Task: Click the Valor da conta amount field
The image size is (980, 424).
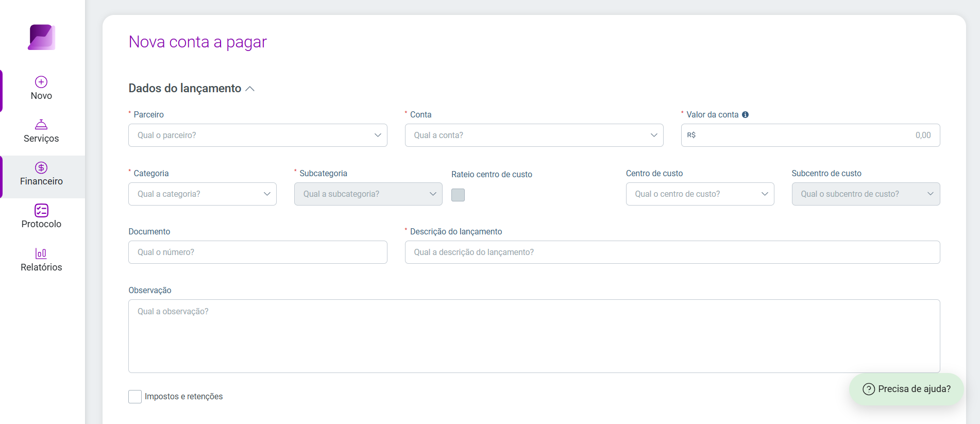Action: (810, 135)
